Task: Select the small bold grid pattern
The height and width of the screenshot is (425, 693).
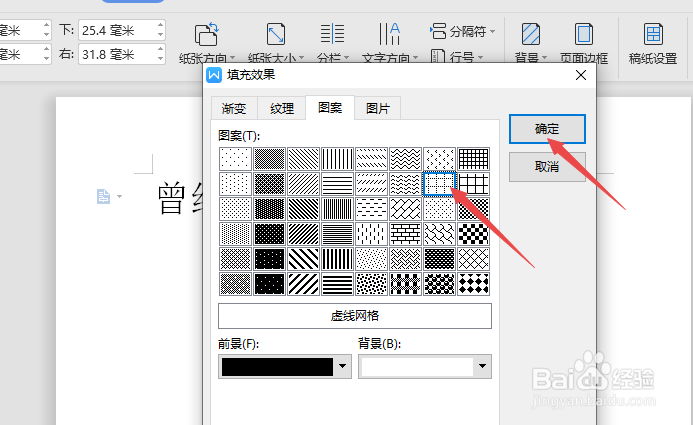Action: (473, 159)
